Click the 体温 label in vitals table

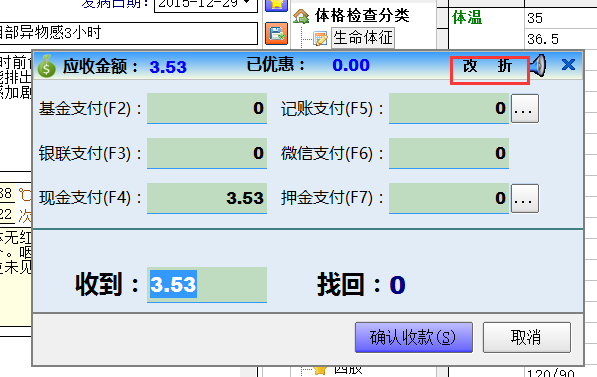coord(467,18)
